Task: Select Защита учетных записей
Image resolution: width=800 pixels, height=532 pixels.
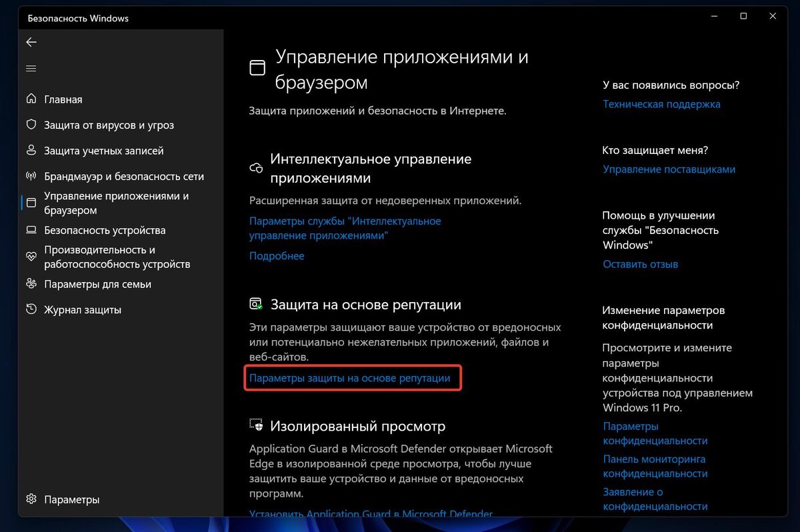Action: (103, 151)
